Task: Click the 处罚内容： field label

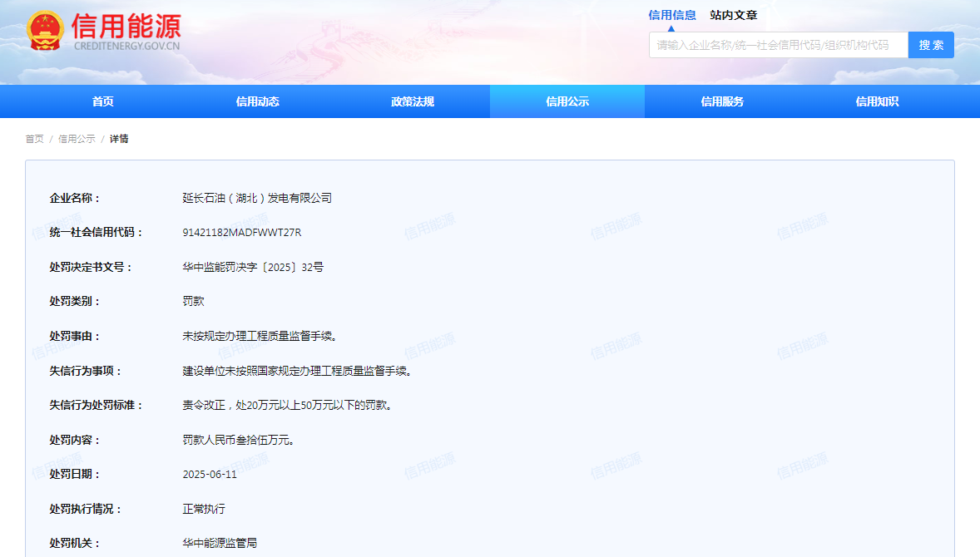Action: [75, 441]
